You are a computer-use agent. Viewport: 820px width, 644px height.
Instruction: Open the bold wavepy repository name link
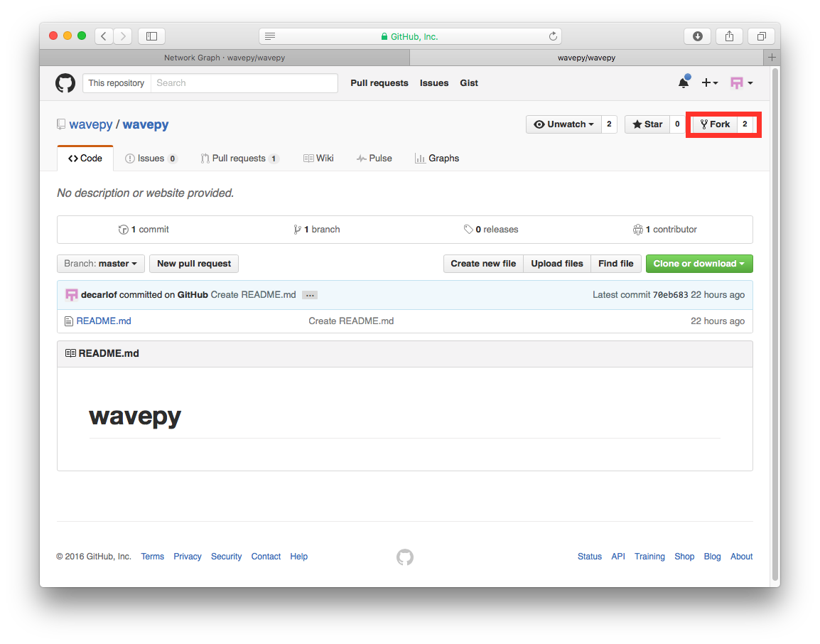coord(146,124)
